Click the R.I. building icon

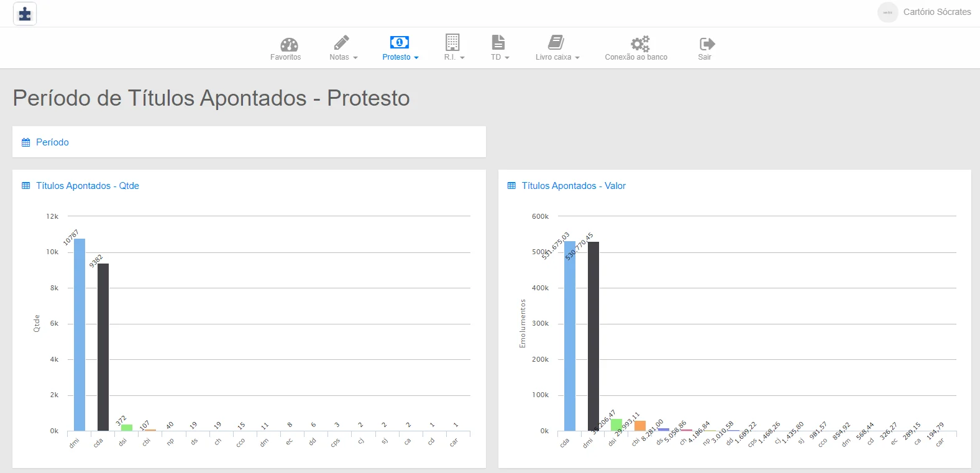[452, 42]
